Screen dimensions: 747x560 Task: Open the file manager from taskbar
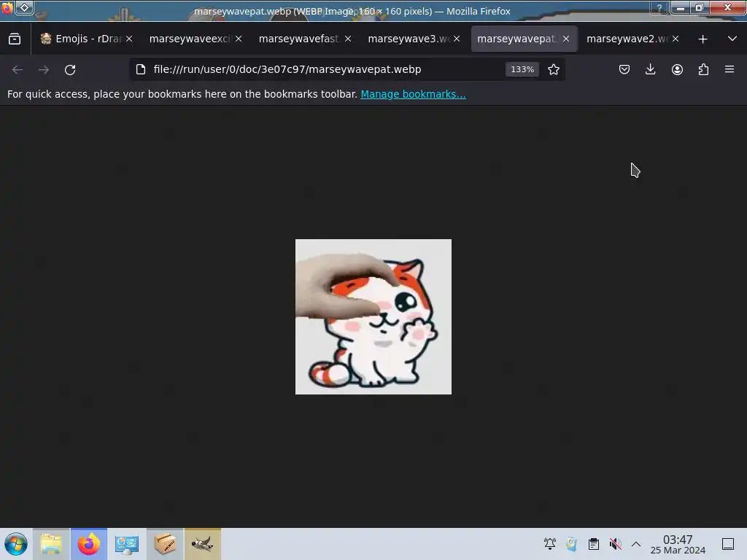pyautogui.click(x=51, y=544)
